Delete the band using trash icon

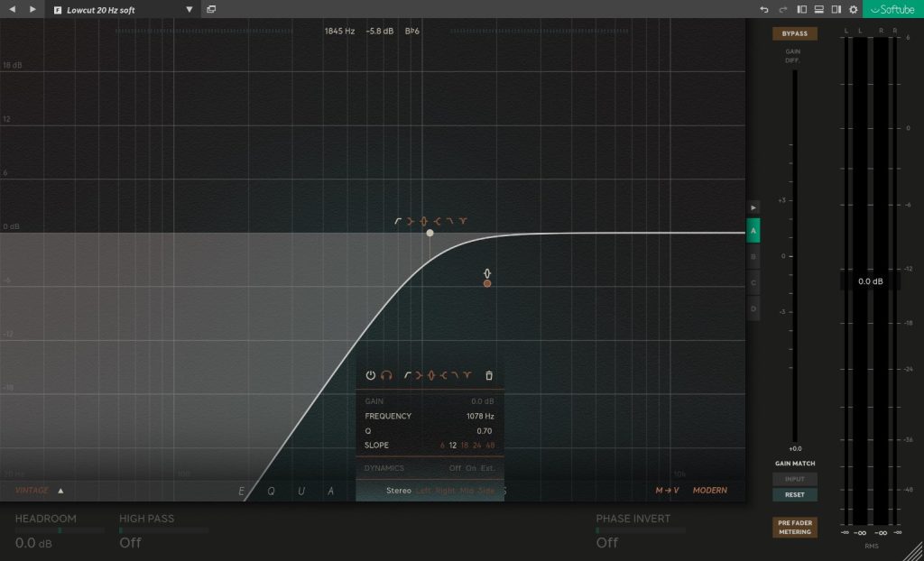click(489, 375)
